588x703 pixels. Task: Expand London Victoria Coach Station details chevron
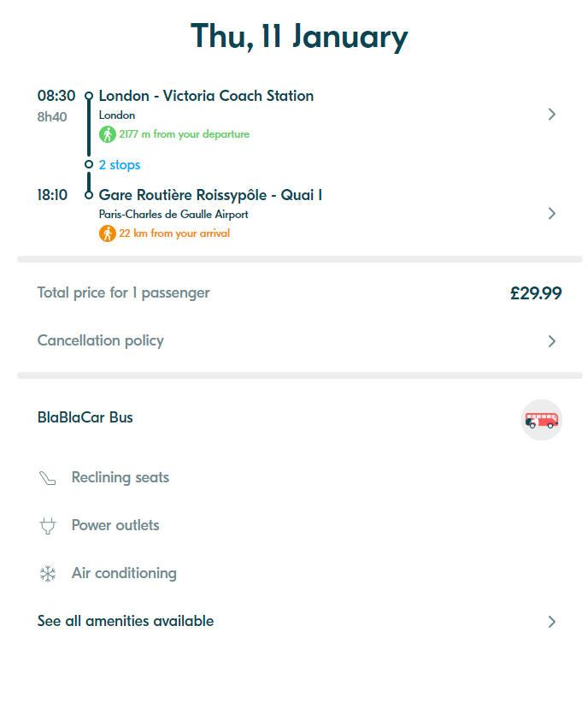tap(552, 115)
